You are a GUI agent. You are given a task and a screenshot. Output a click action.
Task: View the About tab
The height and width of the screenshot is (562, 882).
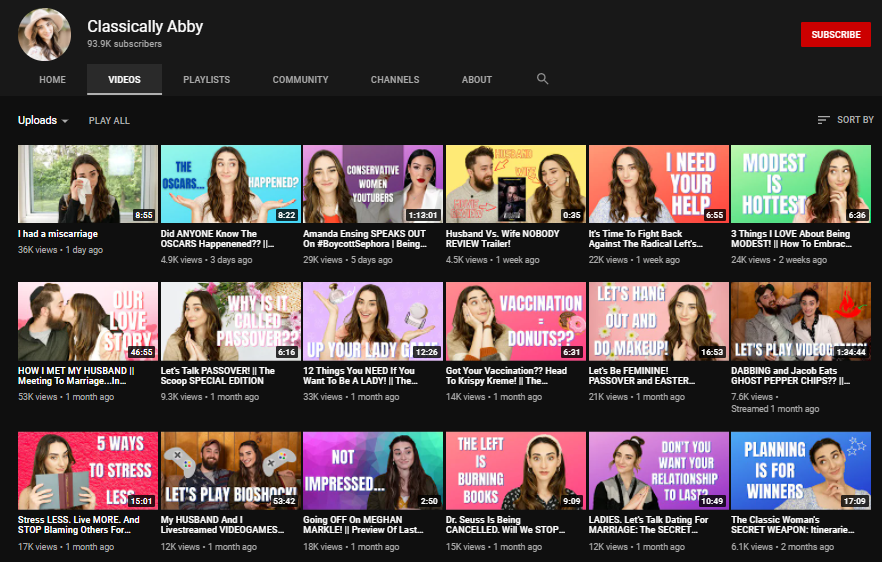(476, 80)
